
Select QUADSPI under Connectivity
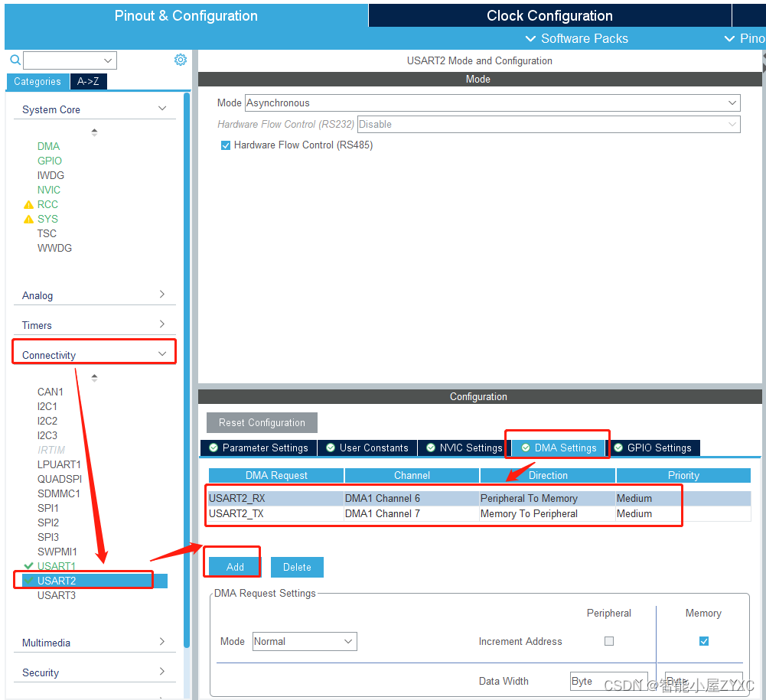click(59, 479)
